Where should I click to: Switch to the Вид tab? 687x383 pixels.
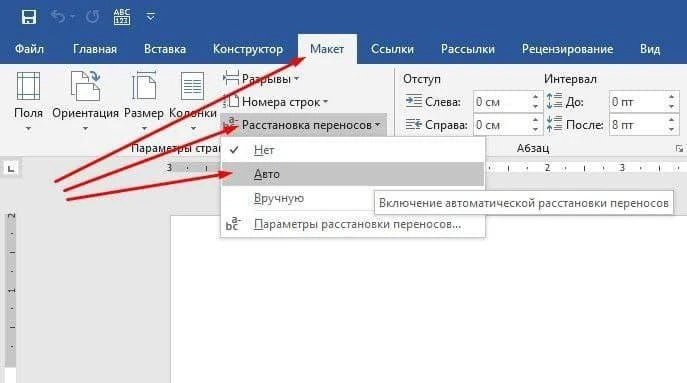coord(650,49)
